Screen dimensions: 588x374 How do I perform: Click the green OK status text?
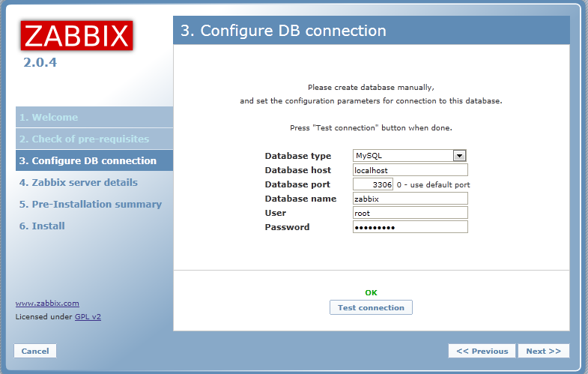coord(371,292)
